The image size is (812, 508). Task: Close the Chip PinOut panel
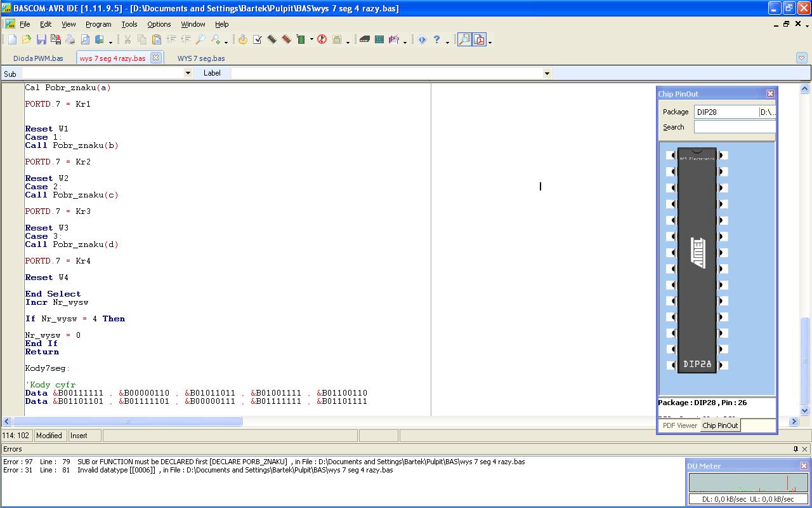(x=770, y=94)
